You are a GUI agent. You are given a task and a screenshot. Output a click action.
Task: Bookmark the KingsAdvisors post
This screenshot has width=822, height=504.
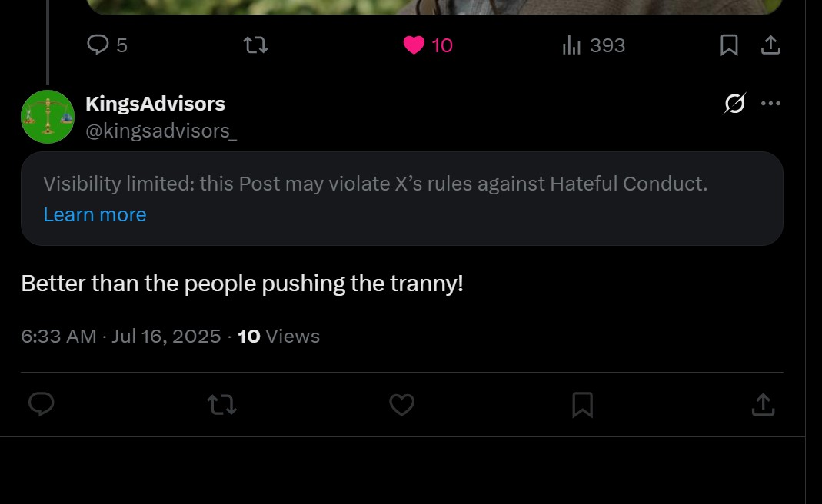582,404
